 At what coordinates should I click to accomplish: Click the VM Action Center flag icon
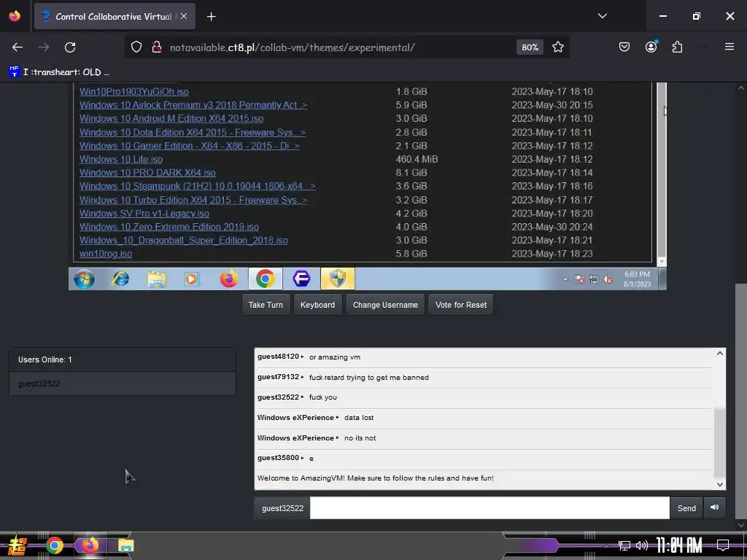[579, 279]
